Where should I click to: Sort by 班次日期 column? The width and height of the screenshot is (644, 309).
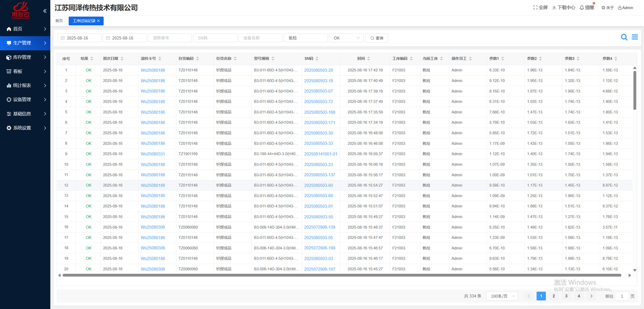coord(122,59)
